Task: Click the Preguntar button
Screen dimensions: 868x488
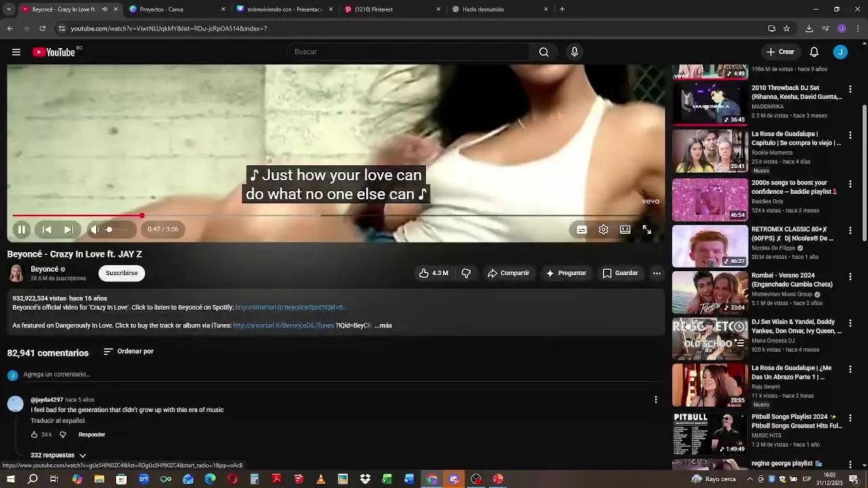Action: click(566, 273)
